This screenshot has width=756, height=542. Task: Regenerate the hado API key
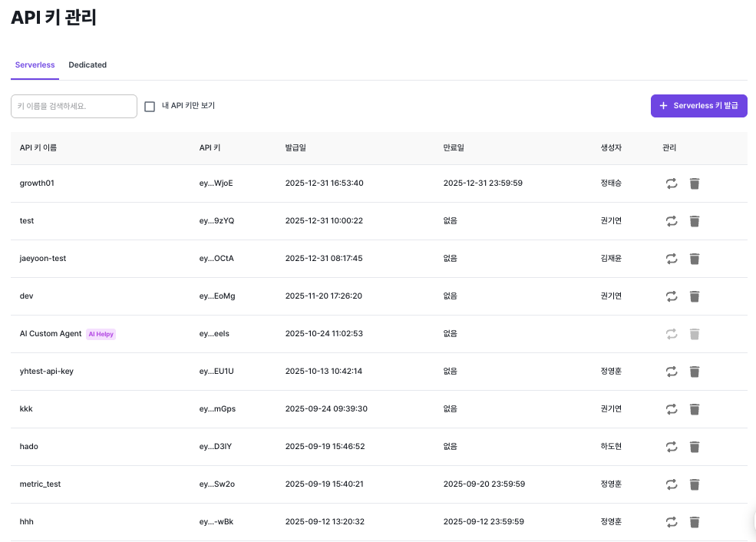(x=672, y=447)
